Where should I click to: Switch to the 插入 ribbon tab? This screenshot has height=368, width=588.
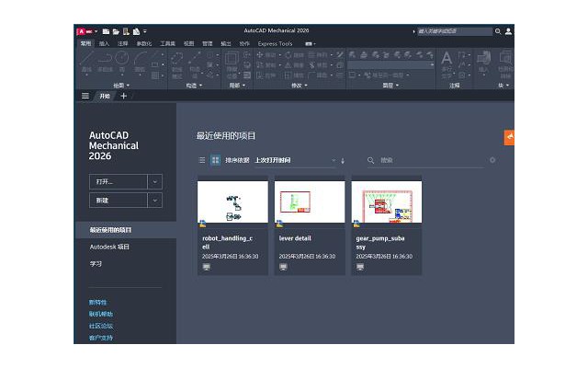(104, 43)
